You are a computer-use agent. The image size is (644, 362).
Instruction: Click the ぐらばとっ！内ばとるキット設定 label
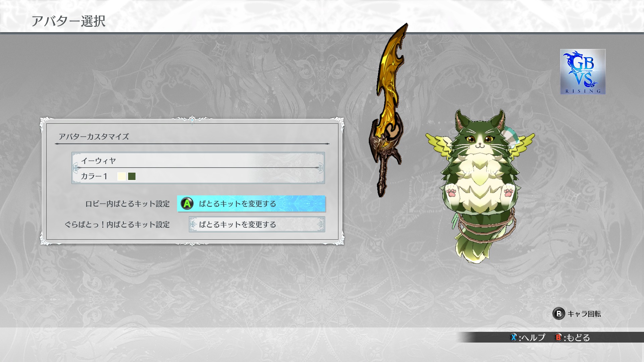click(117, 225)
